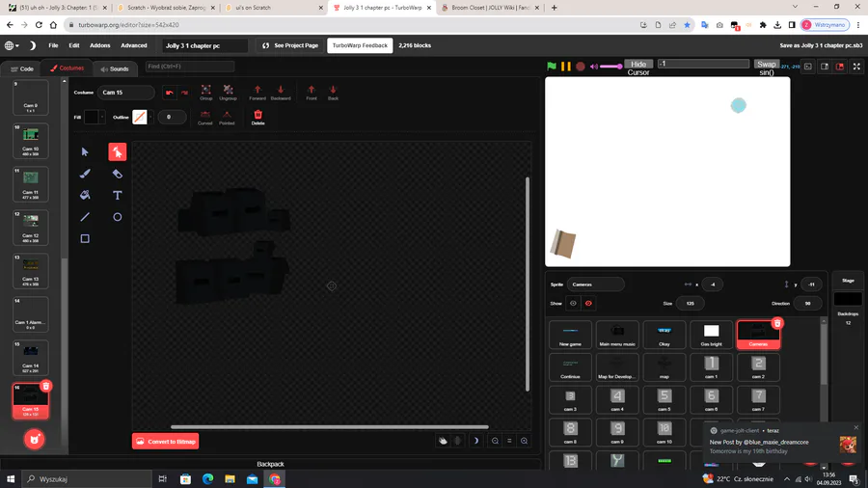Click the Outline color swatch
The image size is (868, 488).
(140, 117)
